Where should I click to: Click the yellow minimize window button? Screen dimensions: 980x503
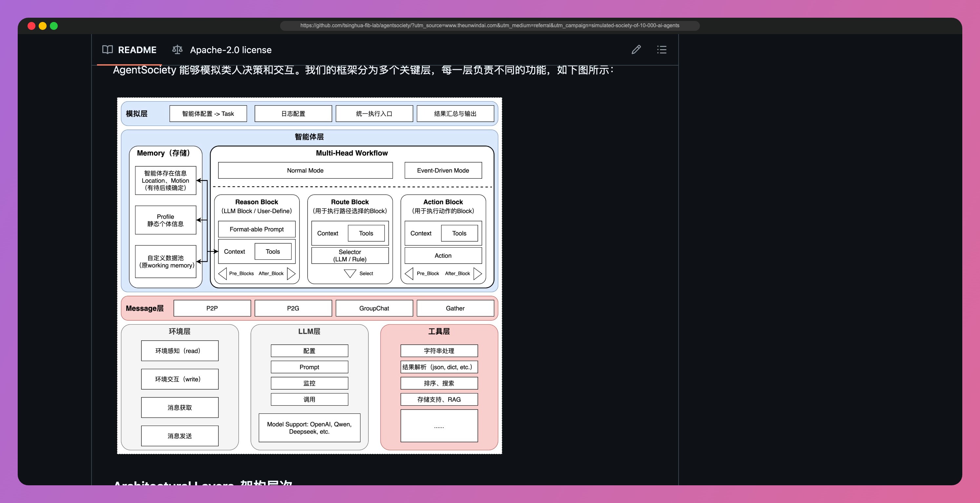tap(43, 26)
